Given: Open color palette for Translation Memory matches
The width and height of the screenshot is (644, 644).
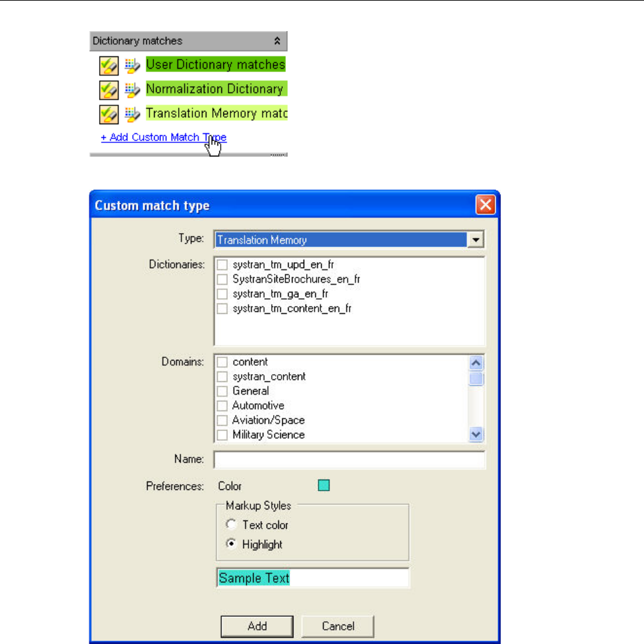Looking at the screenshot, I should pyautogui.click(x=132, y=114).
